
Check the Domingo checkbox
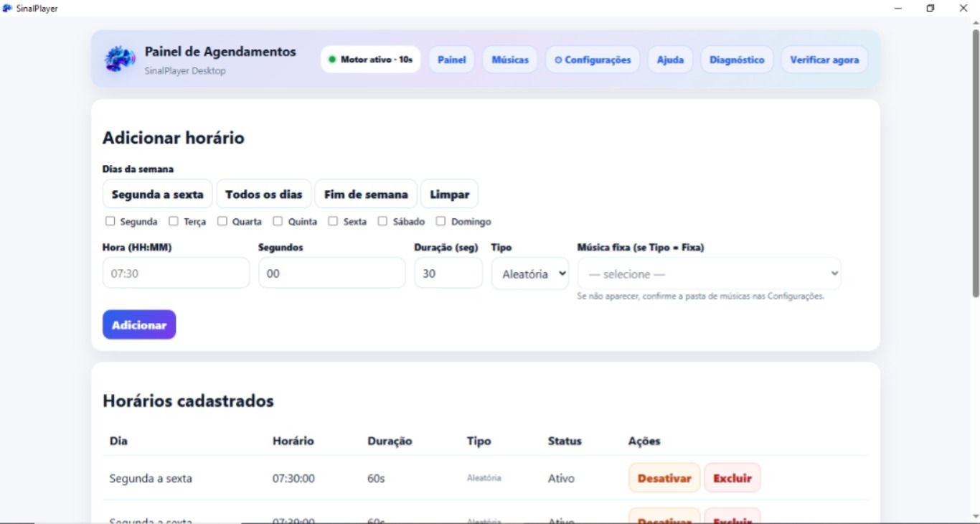441,221
